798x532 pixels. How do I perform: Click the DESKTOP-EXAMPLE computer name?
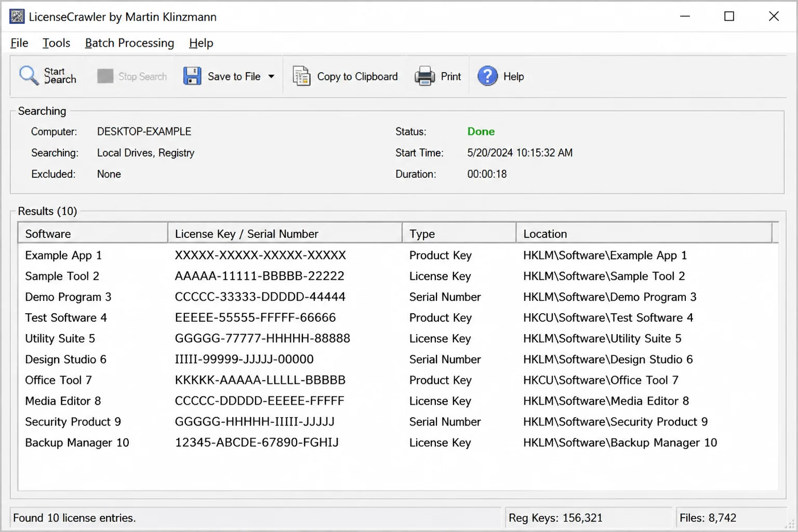[144, 131]
